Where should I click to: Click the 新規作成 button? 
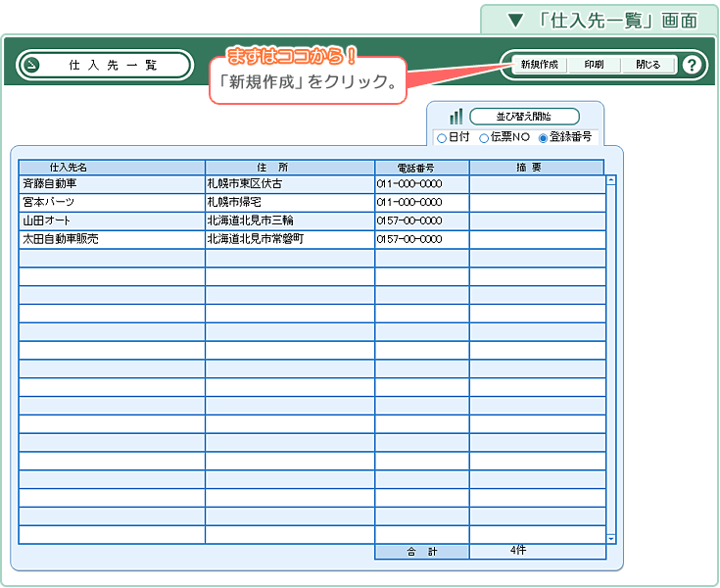pyautogui.click(x=539, y=65)
